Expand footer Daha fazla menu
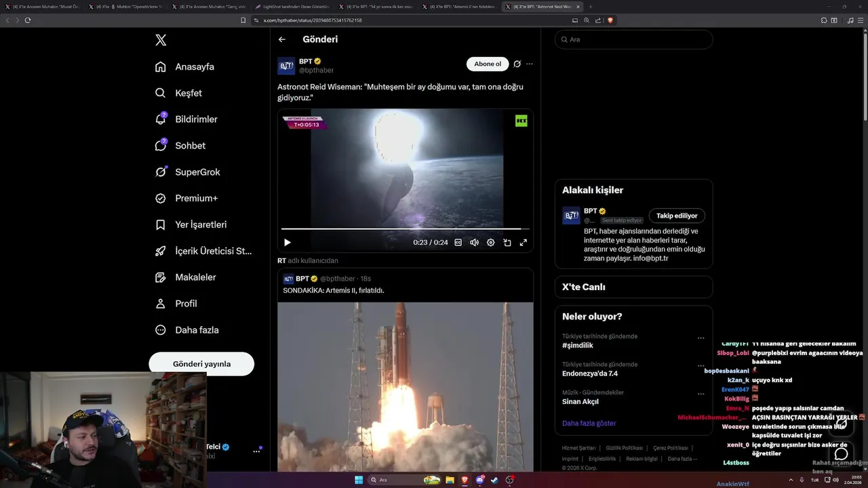The height and width of the screenshot is (488, 868). tap(682, 459)
